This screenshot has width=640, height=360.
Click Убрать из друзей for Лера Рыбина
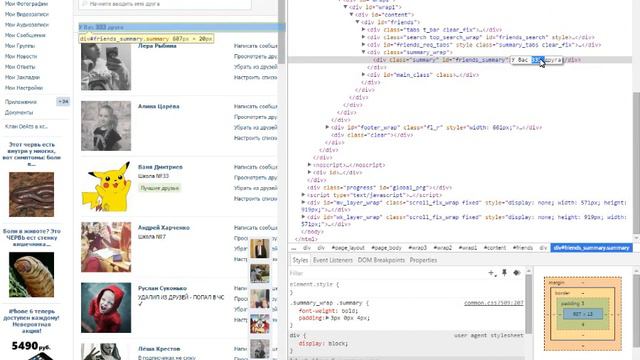point(256,67)
